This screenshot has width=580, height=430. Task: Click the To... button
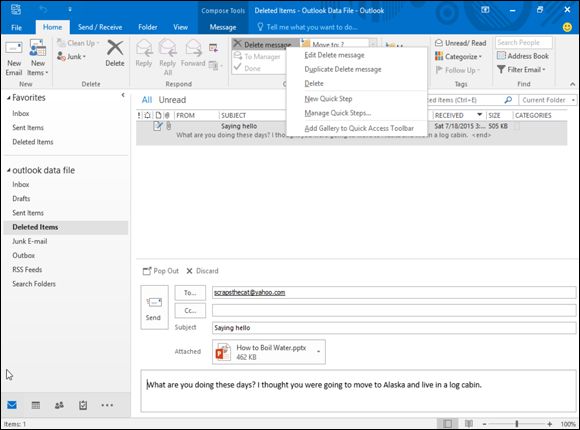(190, 293)
